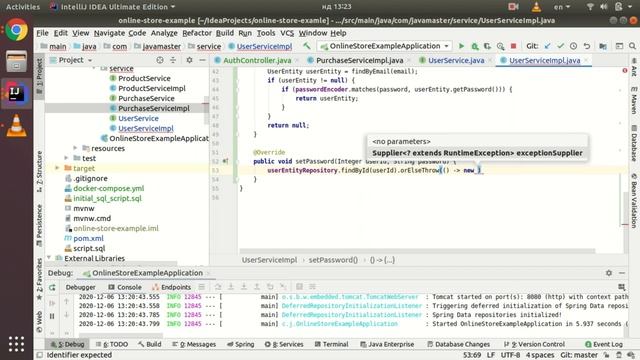Open the Project view selector dropdown

[71, 60]
